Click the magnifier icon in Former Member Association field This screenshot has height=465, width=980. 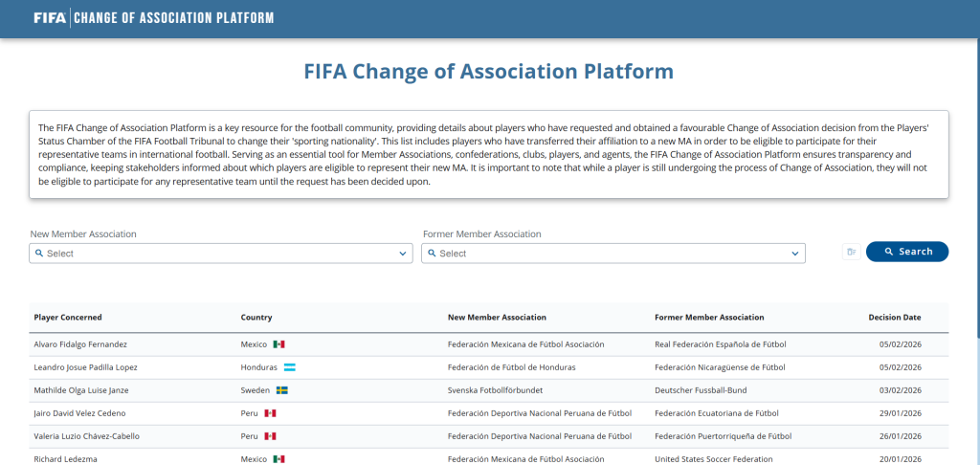[x=432, y=254]
